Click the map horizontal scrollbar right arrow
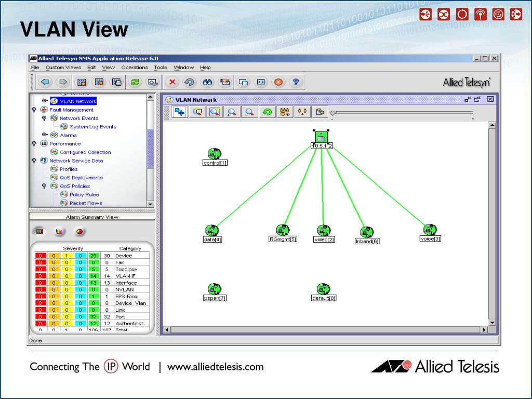The height and width of the screenshot is (399, 532). point(484,329)
